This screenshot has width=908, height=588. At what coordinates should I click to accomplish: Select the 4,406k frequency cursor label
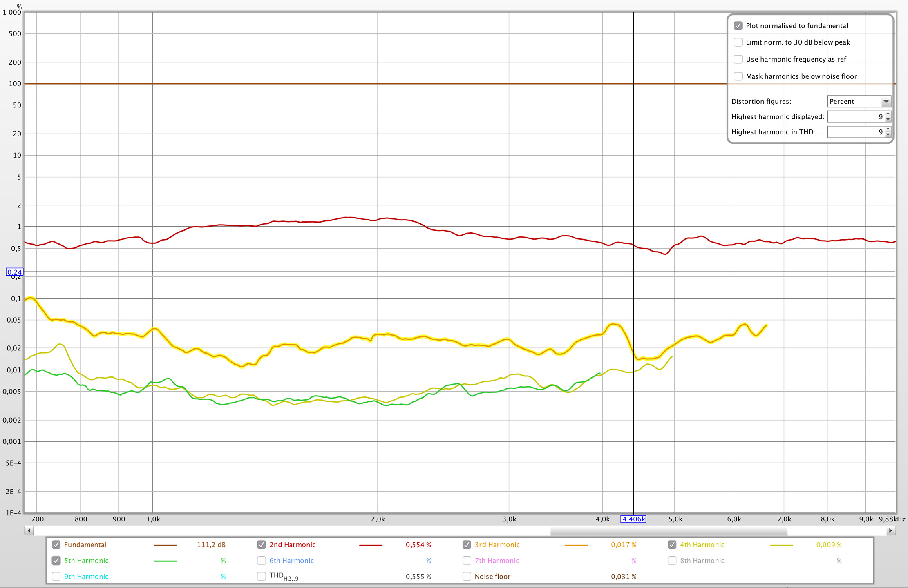633,519
